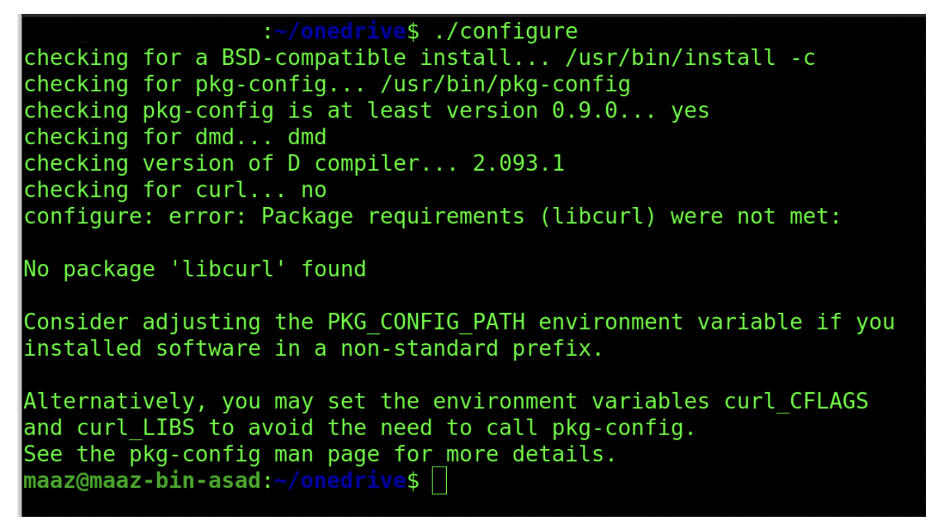This screenshot has height=522, width=936.
Task: Click the 'configure: error:' message
Action: pyautogui.click(x=136, y=216)
